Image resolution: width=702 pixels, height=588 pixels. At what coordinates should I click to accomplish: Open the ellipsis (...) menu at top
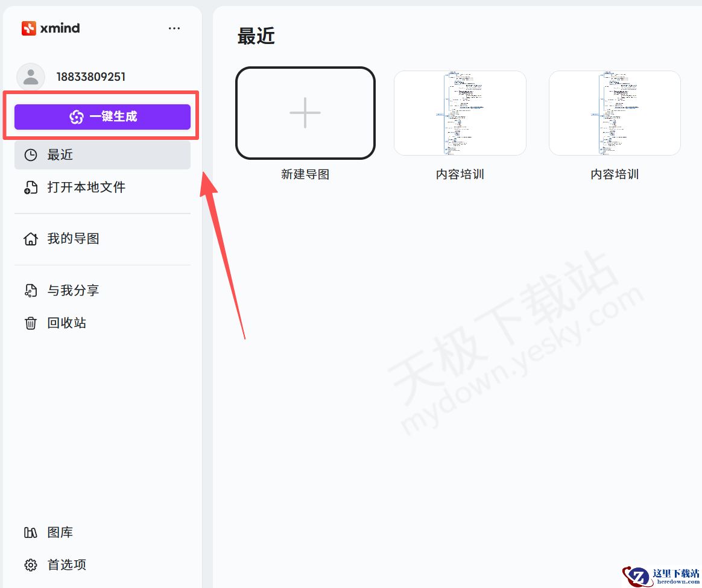pos(174,28)
